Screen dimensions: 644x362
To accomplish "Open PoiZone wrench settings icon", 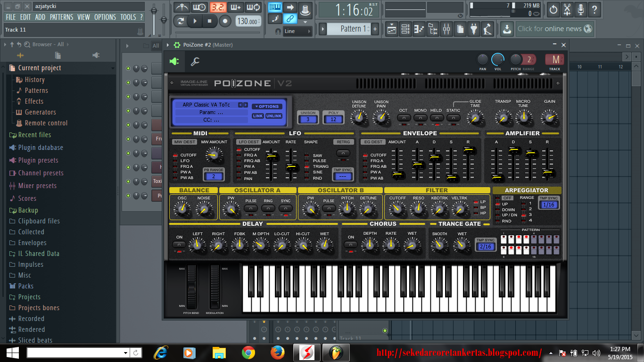I will tap(195, 62).
